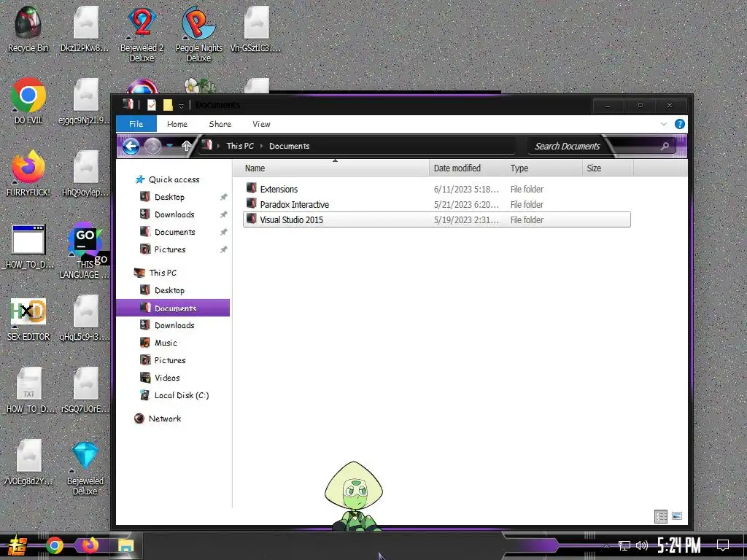
Task: Click Properties quick access toolbar icon
Action: (x=152, y=105)
